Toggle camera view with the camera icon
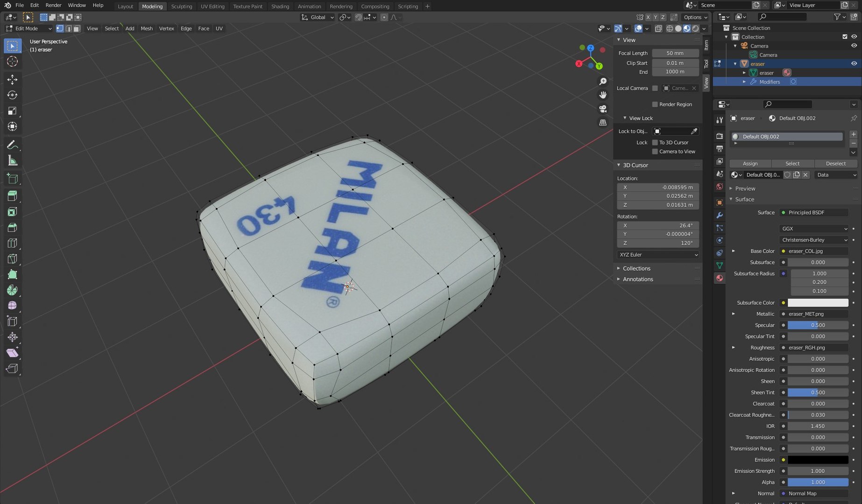 coord(603,109)
